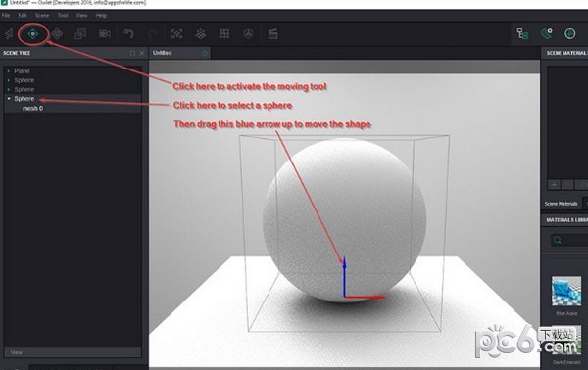Click the grid icon in the toolbar

pos(224,34)
